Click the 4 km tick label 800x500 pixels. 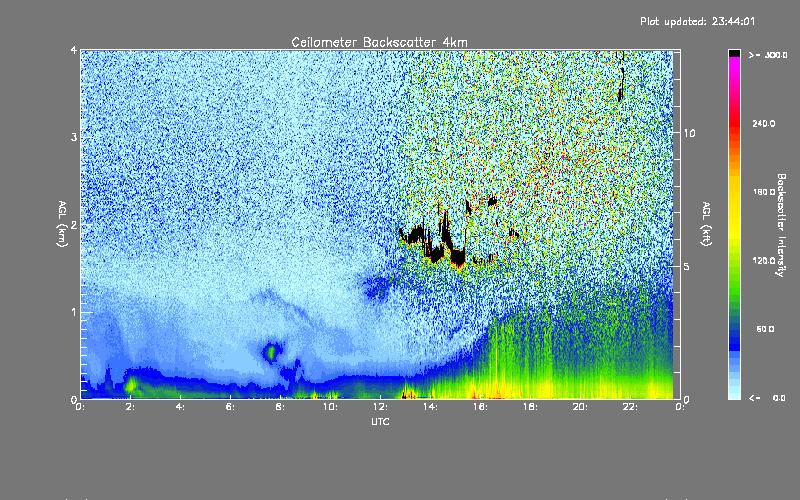pyautogui.click(x=74, y=50)
